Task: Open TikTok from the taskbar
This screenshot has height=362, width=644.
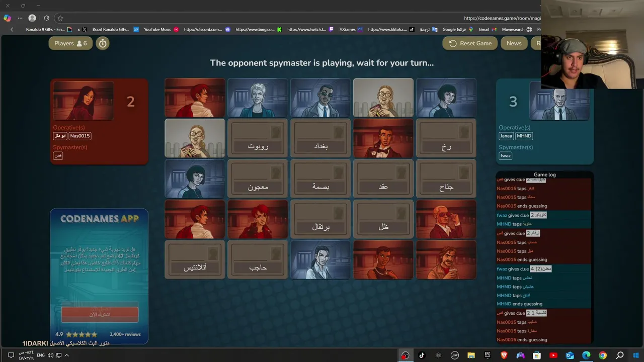Action: (x=422, y=355)
